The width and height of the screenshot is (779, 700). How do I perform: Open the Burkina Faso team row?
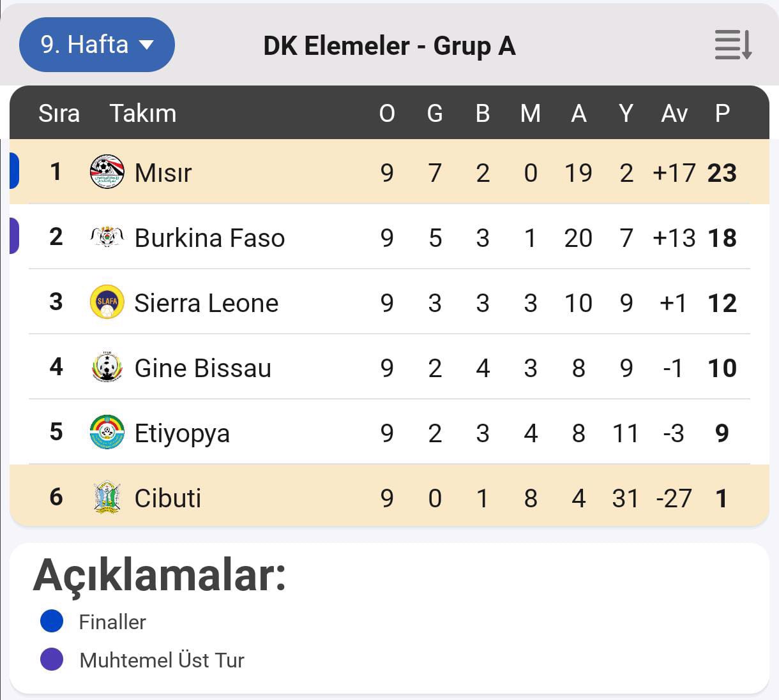pyautogui.click(x=209, y=238)
